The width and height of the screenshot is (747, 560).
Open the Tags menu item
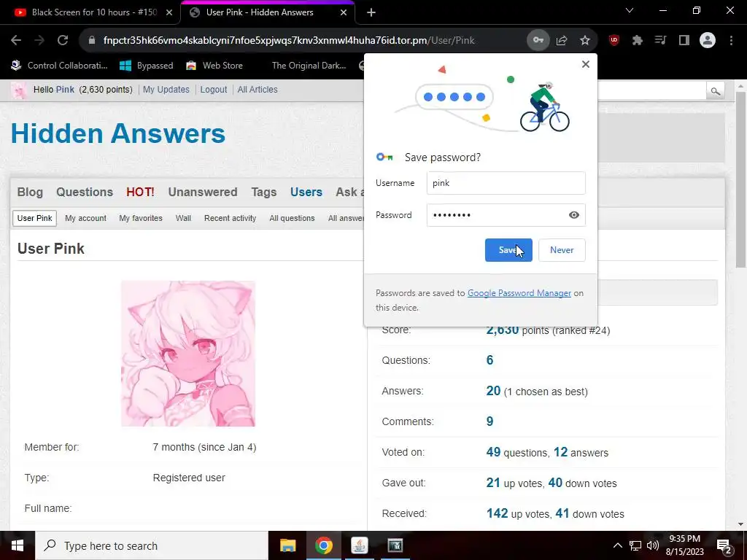[x=264, y=192]
